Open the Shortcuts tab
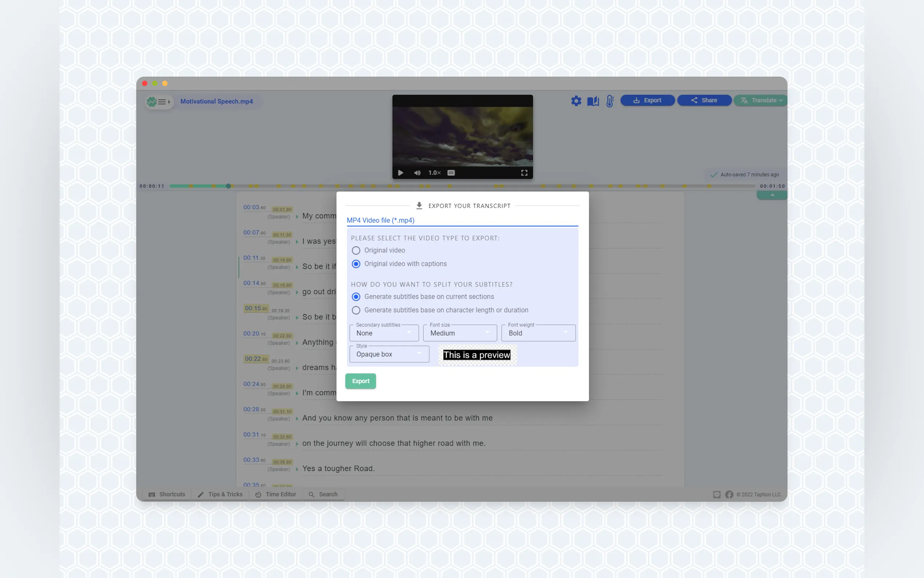 point(167,494)
